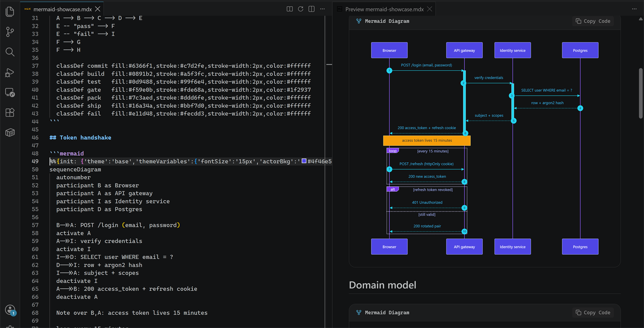
Task: Copy Code of the Domain model diagram
Action: tap(593, 312)
